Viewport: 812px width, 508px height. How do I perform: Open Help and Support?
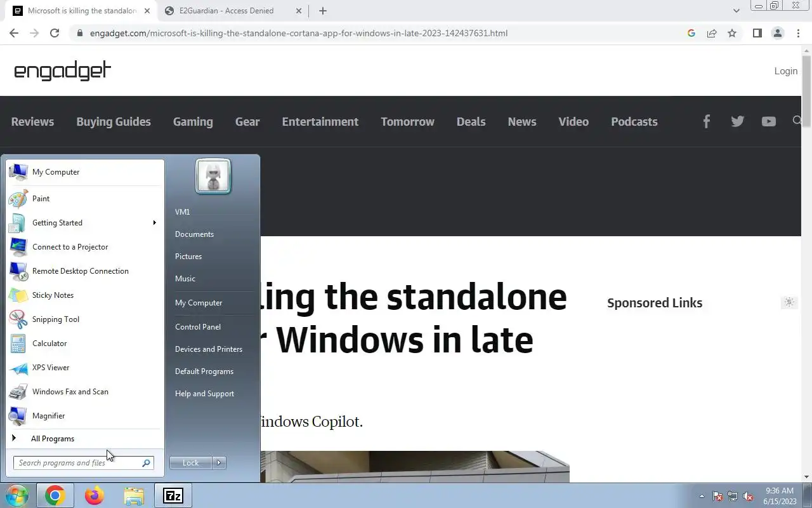[204, 394]
